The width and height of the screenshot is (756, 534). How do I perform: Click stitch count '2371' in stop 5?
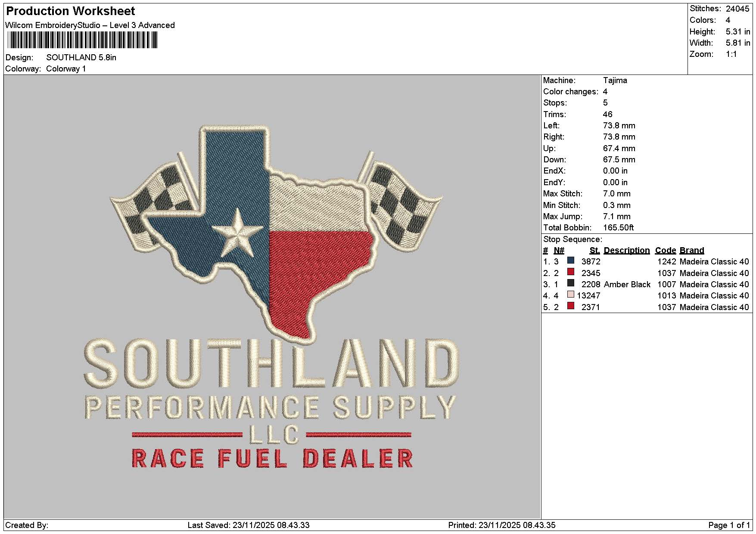pos(591,307)
